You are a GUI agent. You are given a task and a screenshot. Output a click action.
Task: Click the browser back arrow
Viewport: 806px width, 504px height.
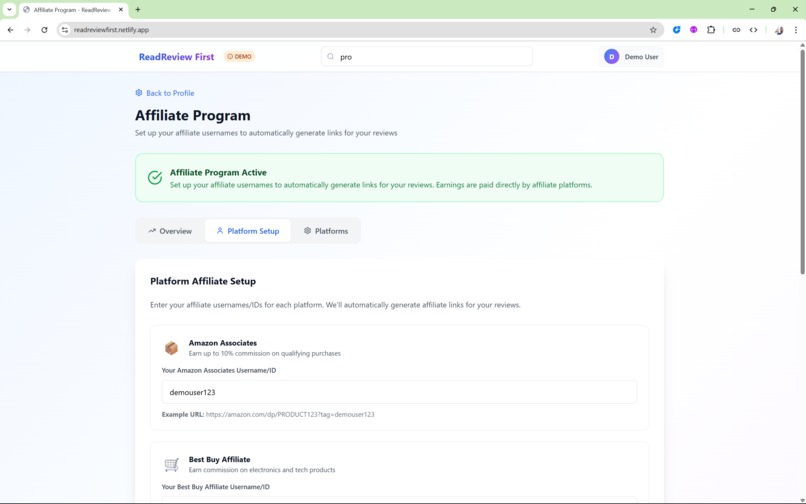tap(10, 30)
